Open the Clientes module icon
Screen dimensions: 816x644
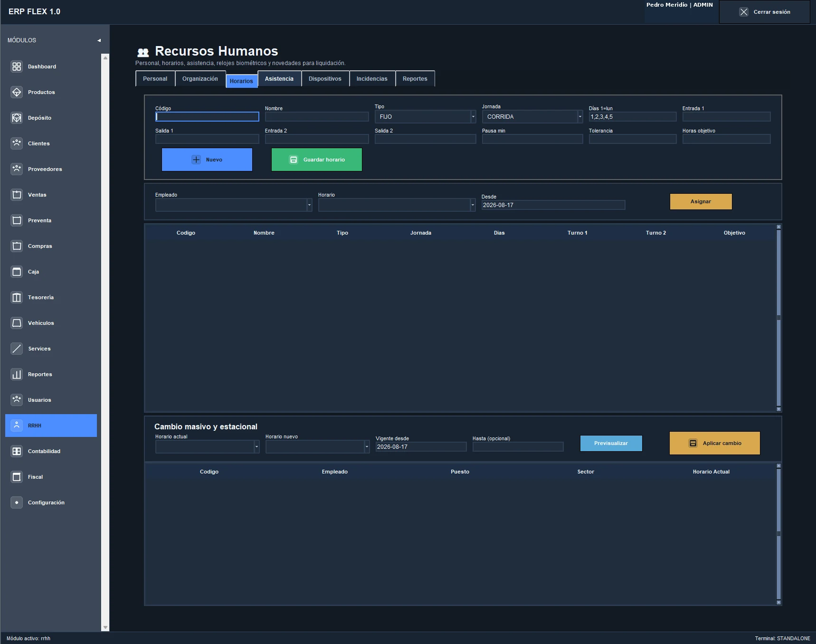click(17, 143)
